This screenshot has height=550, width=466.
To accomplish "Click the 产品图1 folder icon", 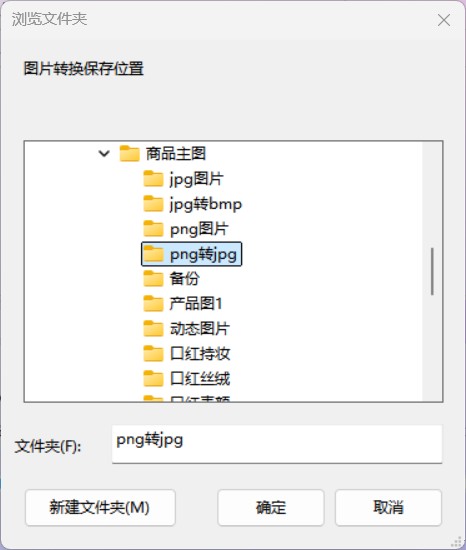I will pyautogui.click(x=153, y=304).
